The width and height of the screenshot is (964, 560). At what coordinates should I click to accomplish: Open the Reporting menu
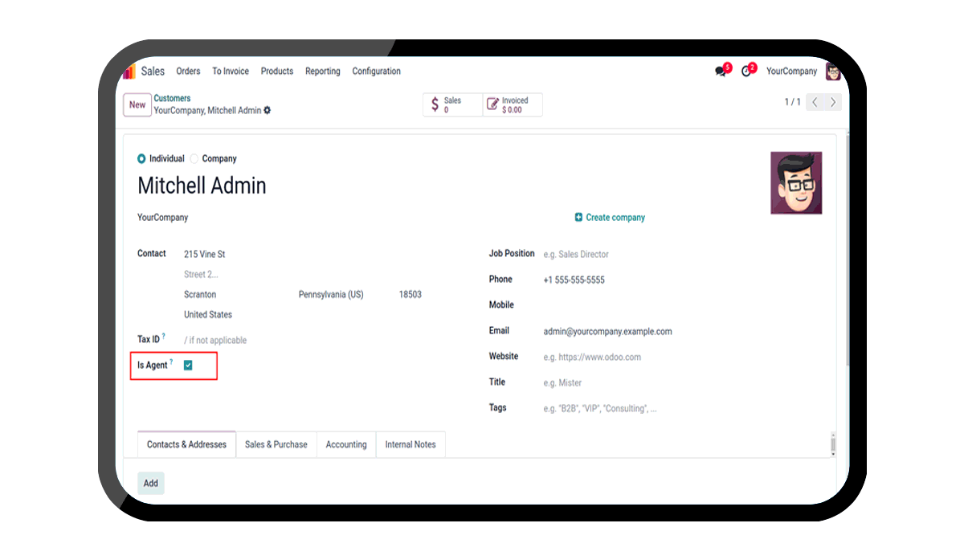[x=323, y=72]
